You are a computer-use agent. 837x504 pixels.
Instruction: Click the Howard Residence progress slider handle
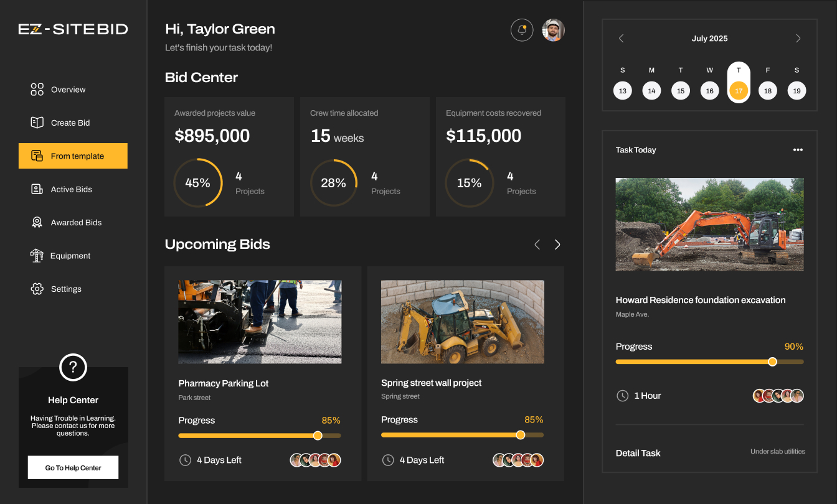pos(772,362)
